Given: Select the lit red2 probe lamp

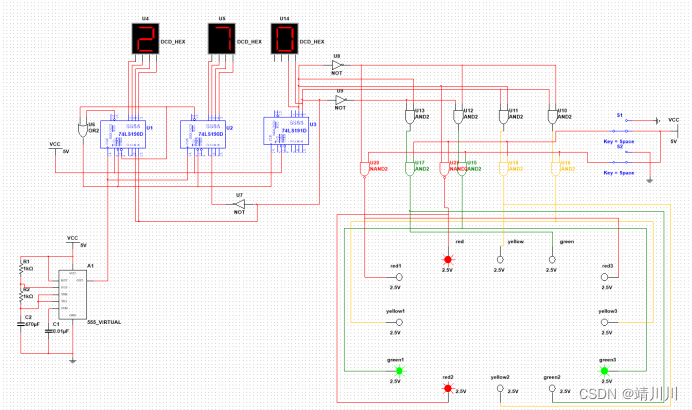Looking at the screenshot, I should pyautogui.click(x=448, y=388).
